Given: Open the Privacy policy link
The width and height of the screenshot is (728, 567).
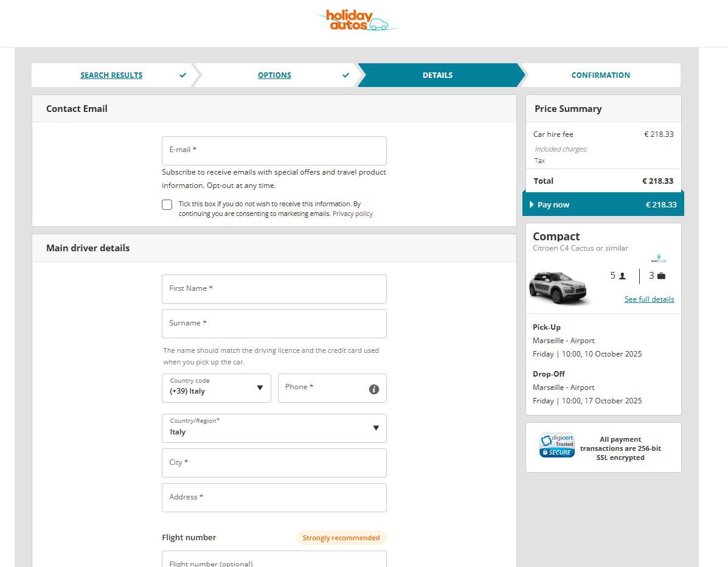Looking at the screenshot, I should tap(353, 213).
